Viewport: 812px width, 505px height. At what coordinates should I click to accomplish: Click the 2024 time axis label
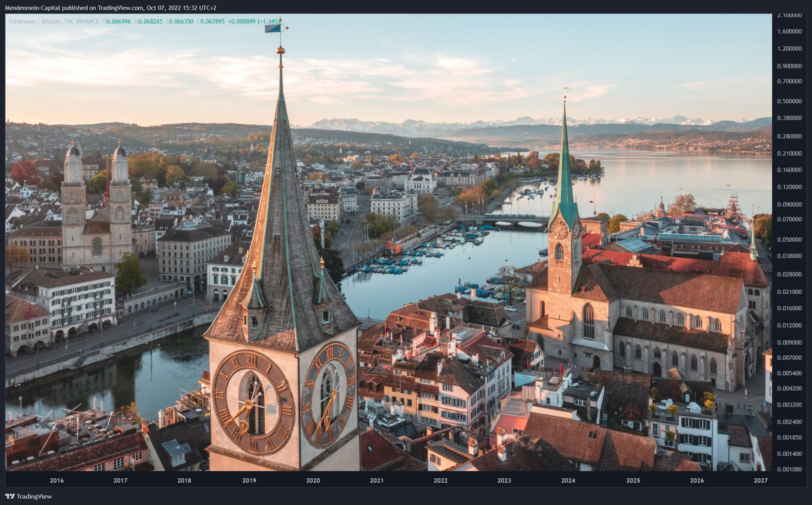point(568,480)
